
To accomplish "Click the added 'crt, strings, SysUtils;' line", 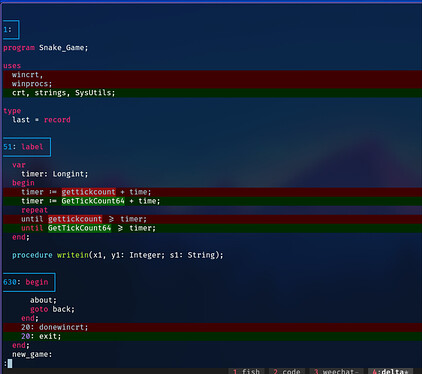I will pyautogui.click(x=212, y=93).
